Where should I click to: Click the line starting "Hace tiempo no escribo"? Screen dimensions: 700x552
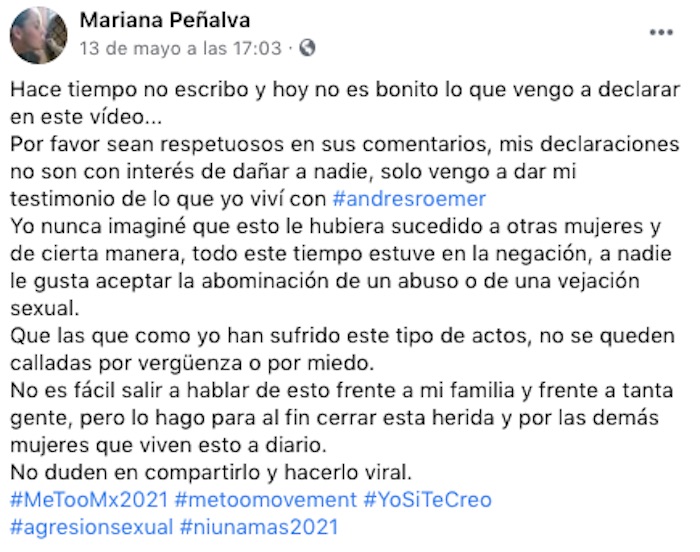point(345,90)
